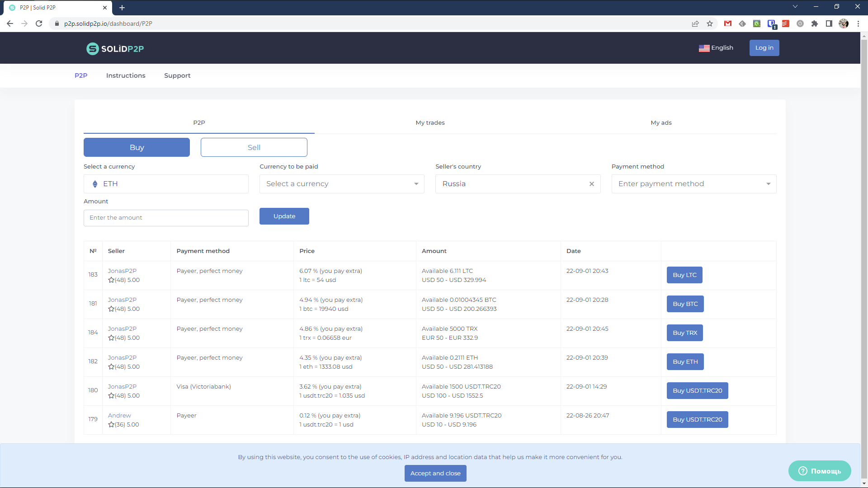Switch to Sell mode

pos(254,147)
